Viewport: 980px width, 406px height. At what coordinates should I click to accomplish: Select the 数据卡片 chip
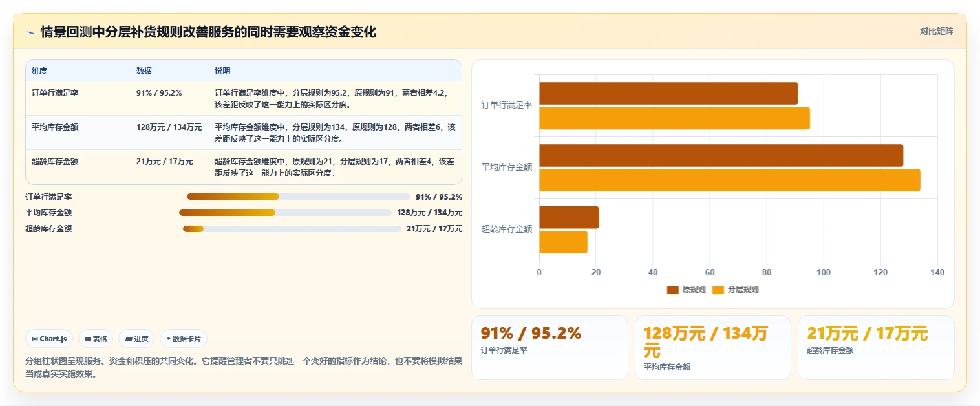pos(184,339)
